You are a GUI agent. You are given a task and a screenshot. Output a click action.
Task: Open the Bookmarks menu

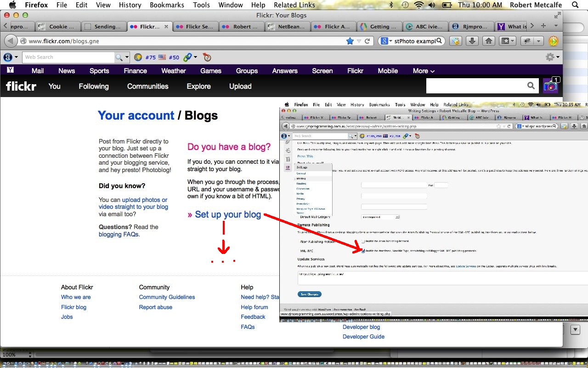pyautogui.click(x=167, y=5)
